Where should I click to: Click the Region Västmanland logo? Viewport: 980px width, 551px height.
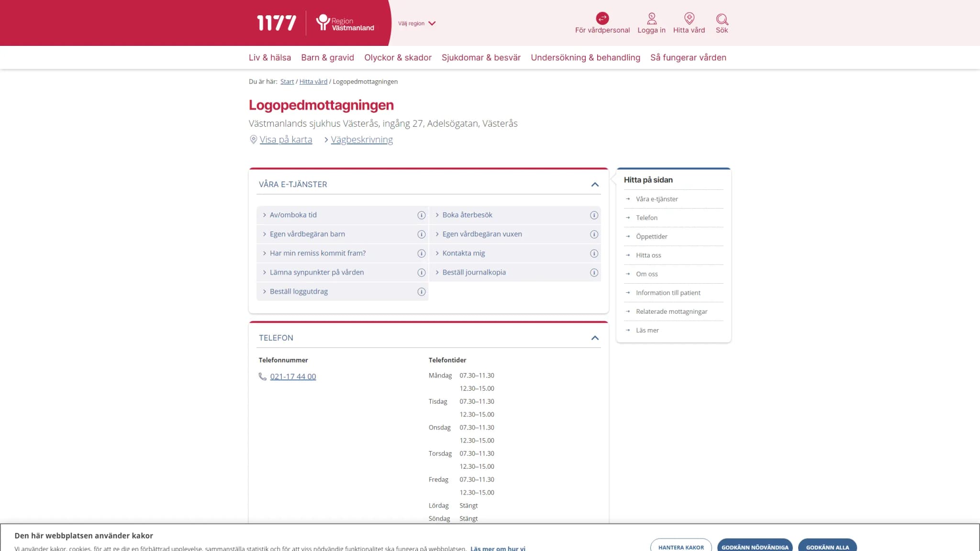(x=345, y=23)
